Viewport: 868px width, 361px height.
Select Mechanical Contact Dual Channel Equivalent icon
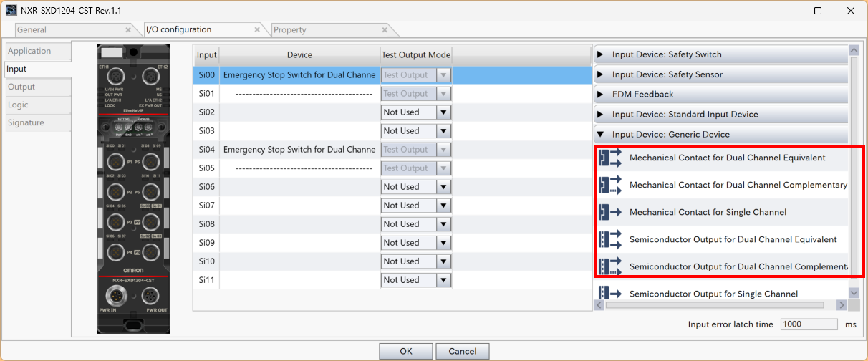(x=610, y=158)
